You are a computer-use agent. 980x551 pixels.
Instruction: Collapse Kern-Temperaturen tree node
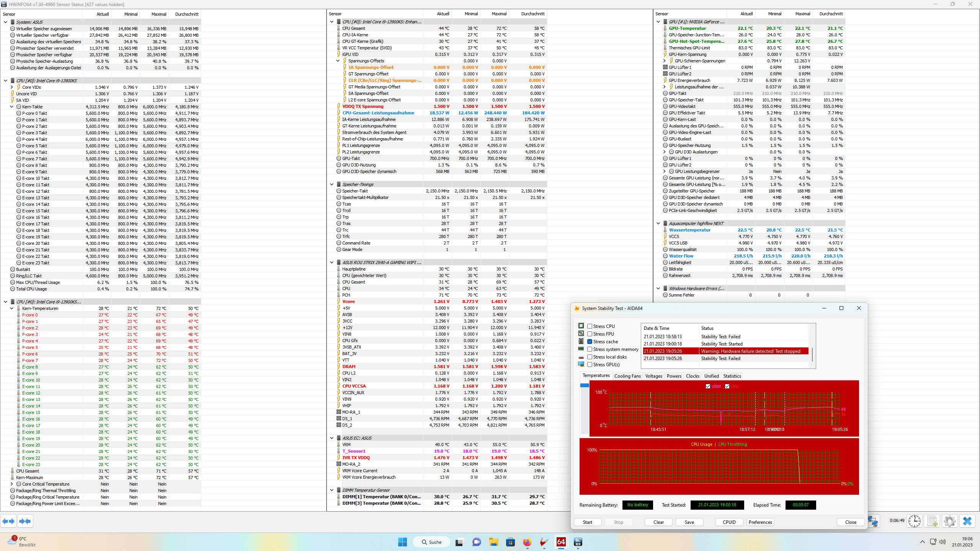point(12,308)
